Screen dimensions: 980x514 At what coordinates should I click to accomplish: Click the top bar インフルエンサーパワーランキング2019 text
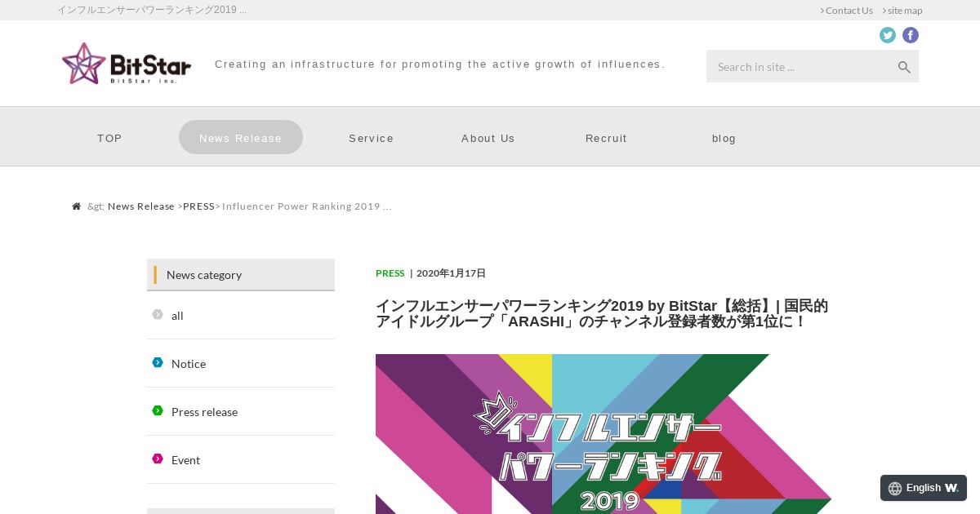(x=152, y=10)
